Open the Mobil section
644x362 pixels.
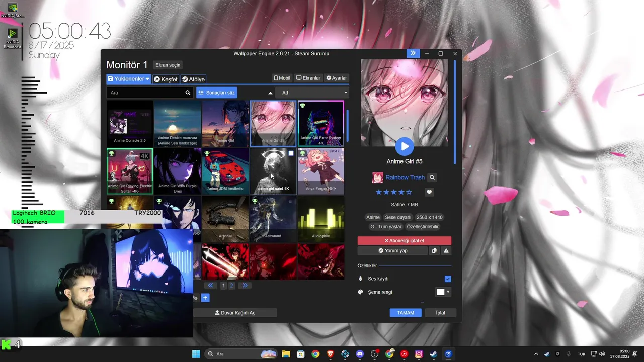click(x=282, y=78)
